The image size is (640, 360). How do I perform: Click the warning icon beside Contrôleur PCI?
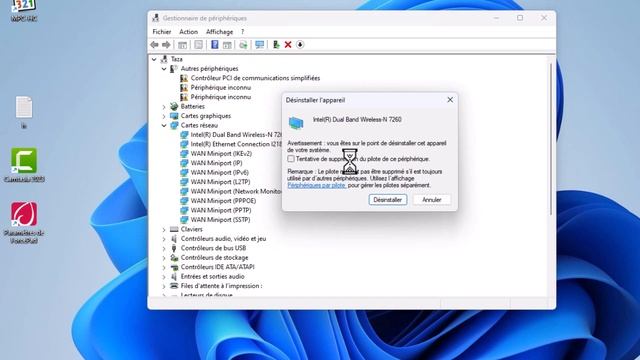[184, 78]
